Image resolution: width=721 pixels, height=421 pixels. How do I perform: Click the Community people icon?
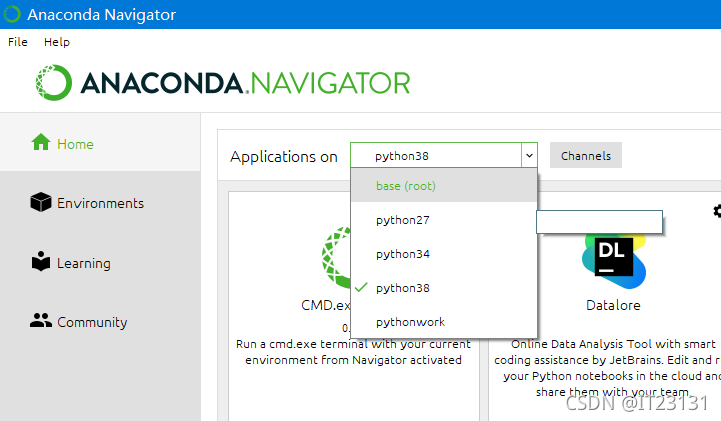coord(41,320)
